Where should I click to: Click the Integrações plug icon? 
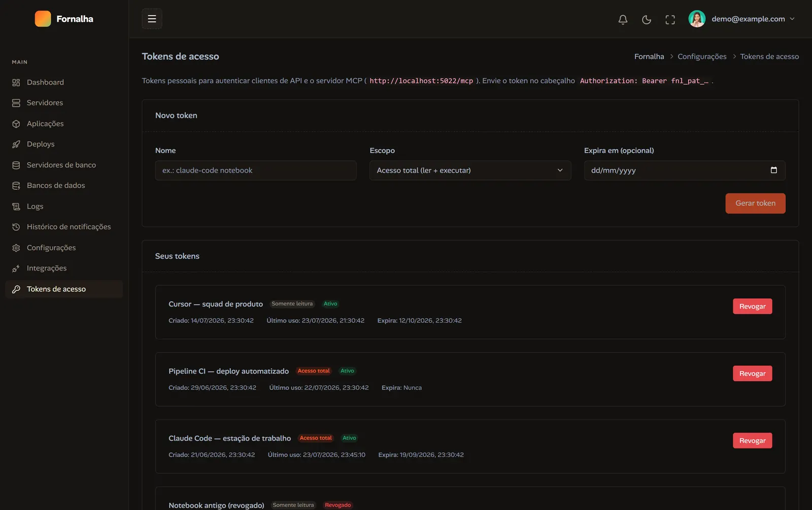tap(16, 268)
